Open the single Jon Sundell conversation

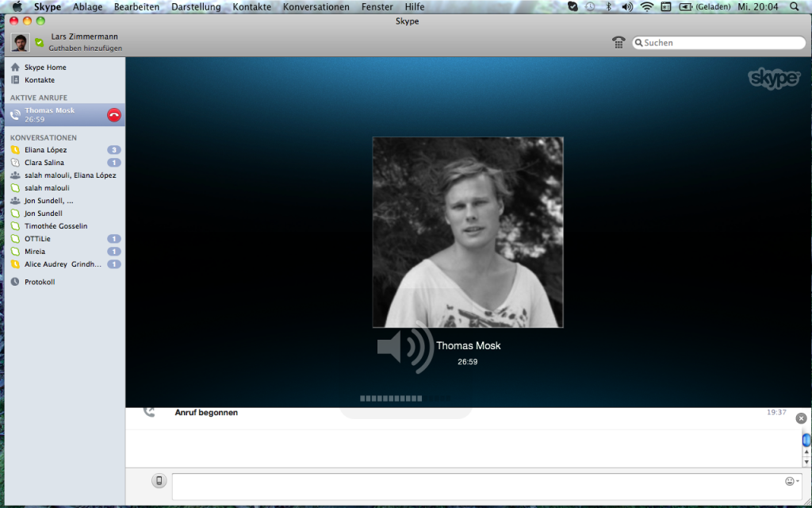pyautogui.click(x=65, y=213)
